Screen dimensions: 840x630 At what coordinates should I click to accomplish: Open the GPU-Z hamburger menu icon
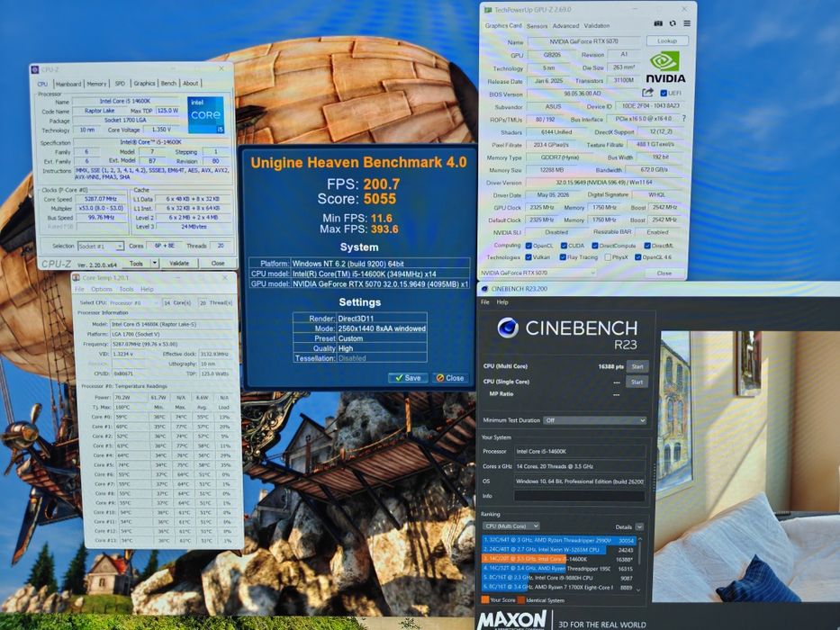click(x=687, y=23)
